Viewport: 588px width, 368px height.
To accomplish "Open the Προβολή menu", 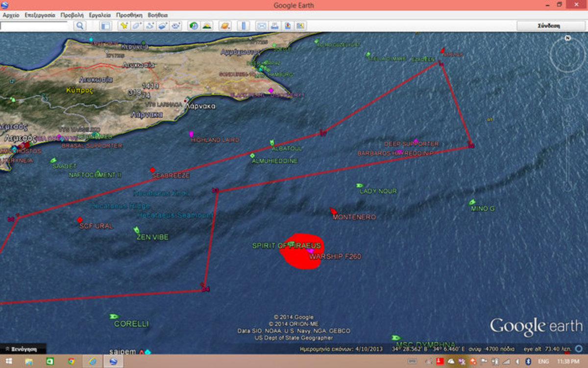I will [x=72, y=15].
